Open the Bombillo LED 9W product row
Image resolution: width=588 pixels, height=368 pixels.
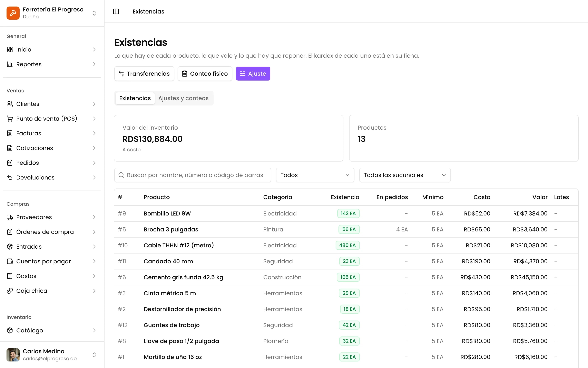coord(346,213)
